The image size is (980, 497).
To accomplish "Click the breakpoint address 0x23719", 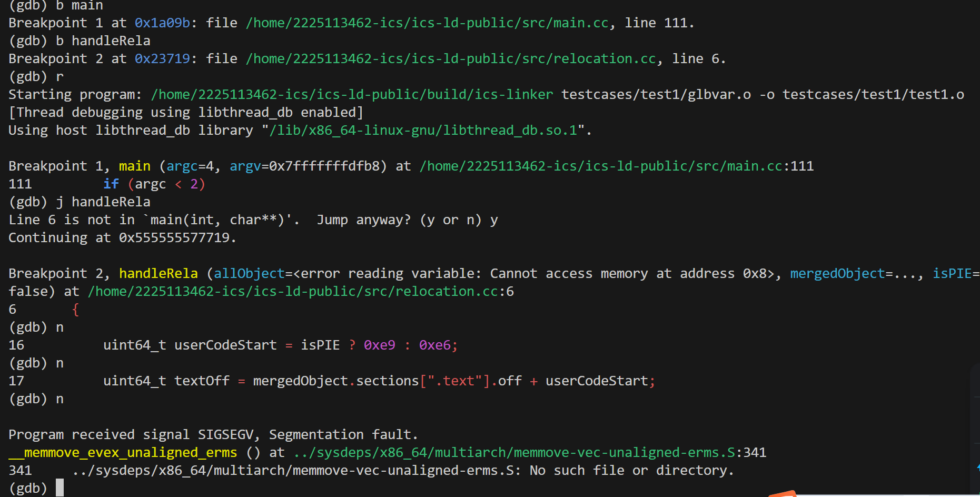I will [162, 59].
